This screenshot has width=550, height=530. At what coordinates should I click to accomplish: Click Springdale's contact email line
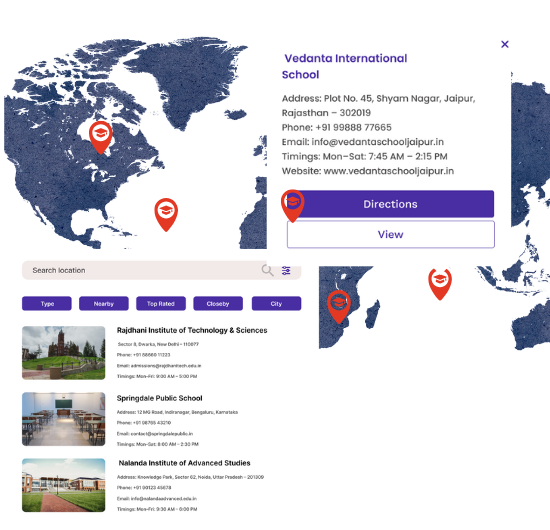pos(155,434)
